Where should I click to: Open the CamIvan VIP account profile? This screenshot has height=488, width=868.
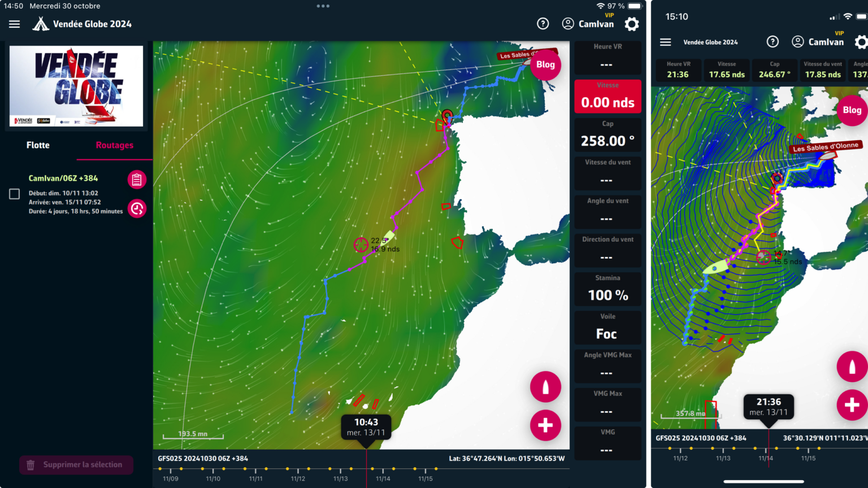pos(588,24)
